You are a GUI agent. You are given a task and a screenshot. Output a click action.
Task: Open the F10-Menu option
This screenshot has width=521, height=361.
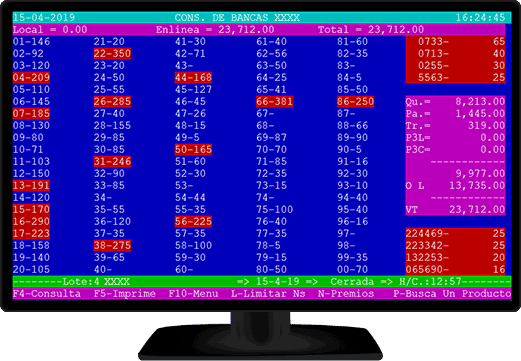coord(193,294)
